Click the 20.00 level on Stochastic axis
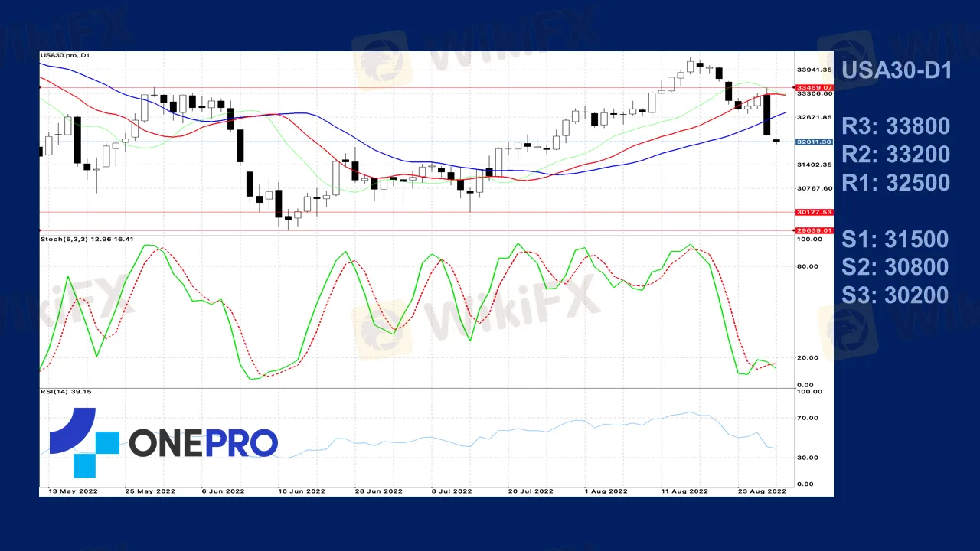This screenshot has height=551, width=980. coord(809,357)
